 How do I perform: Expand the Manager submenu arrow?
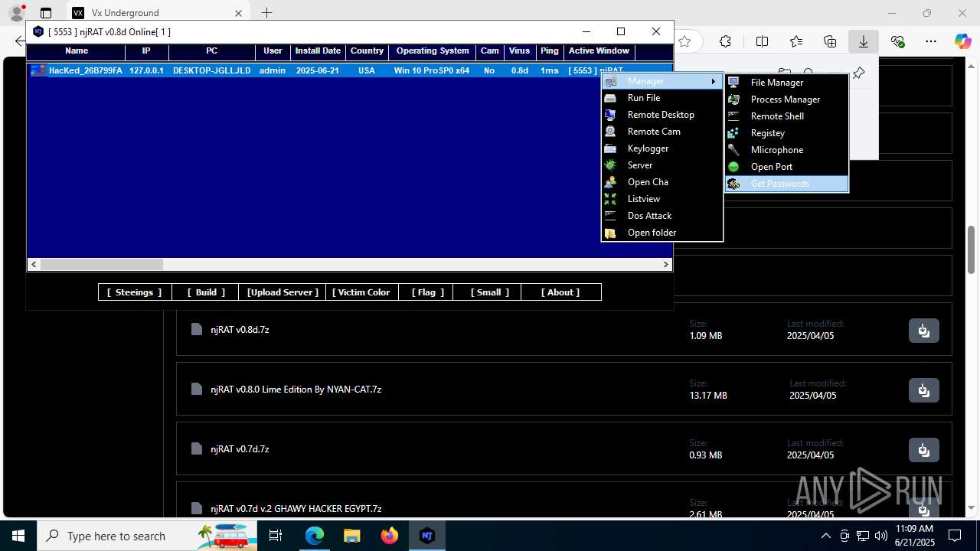point(714,81)
